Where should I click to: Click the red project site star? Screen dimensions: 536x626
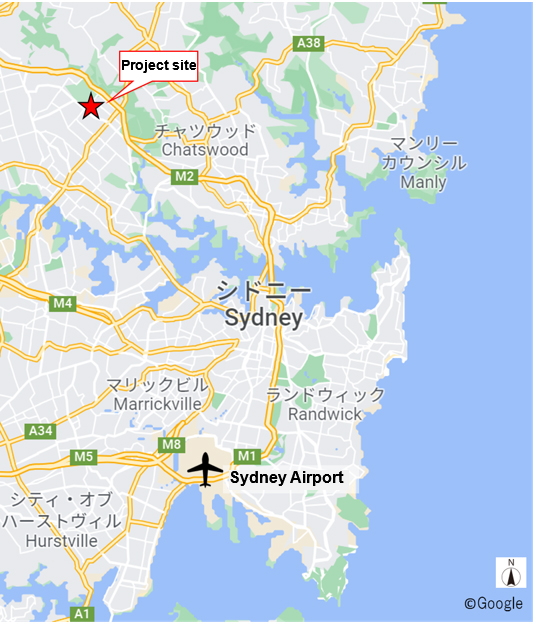91,106
